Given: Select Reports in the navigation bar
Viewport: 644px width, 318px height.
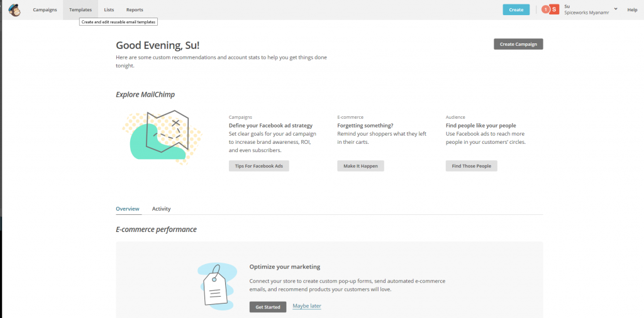Looking at the screenshot, I should (135, 10).
